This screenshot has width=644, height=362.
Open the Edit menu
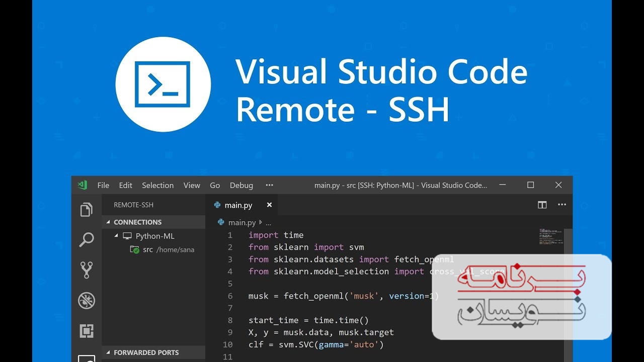125,185
